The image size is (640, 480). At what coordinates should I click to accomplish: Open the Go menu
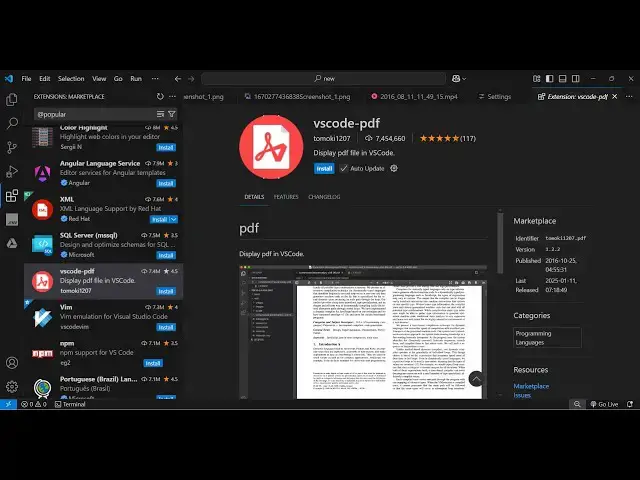(118, 78)
